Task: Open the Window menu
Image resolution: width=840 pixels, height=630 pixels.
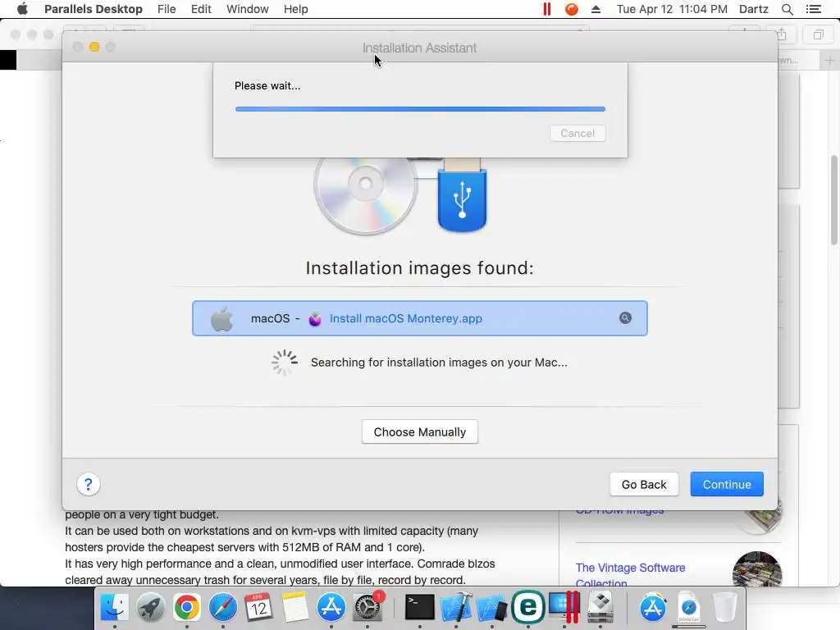Action: [248, 9]
